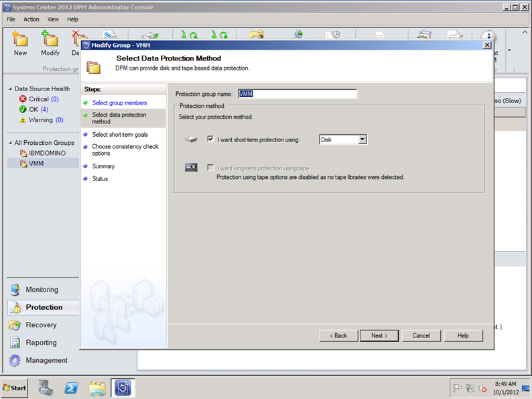The image size is (532, 399).
Task: Toggle short-term protection checkbox
Action: click(210, 139)
